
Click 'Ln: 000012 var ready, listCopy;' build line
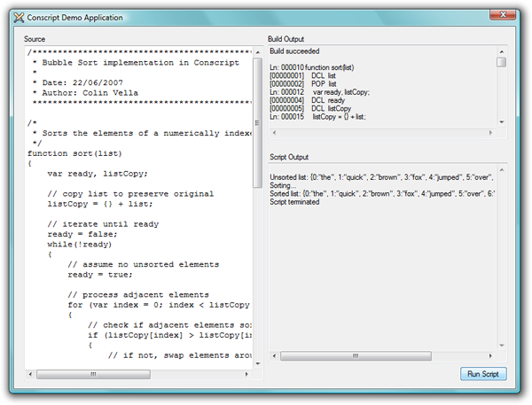(319, 92)
